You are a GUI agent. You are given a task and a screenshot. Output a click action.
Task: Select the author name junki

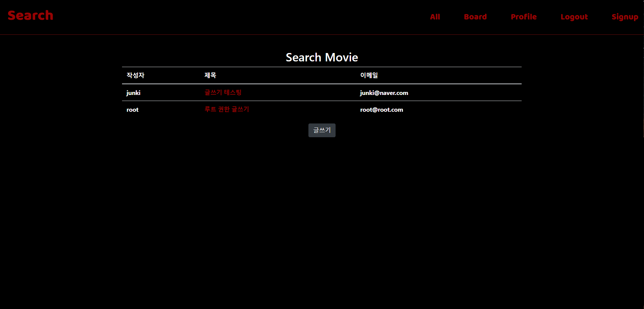(133, 93)
